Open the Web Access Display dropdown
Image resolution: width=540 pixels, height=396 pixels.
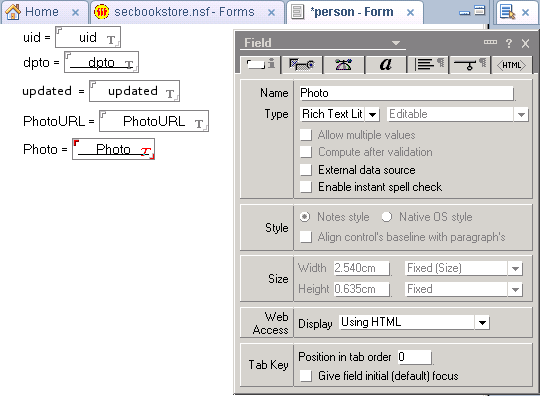click(x=482, y=323)
